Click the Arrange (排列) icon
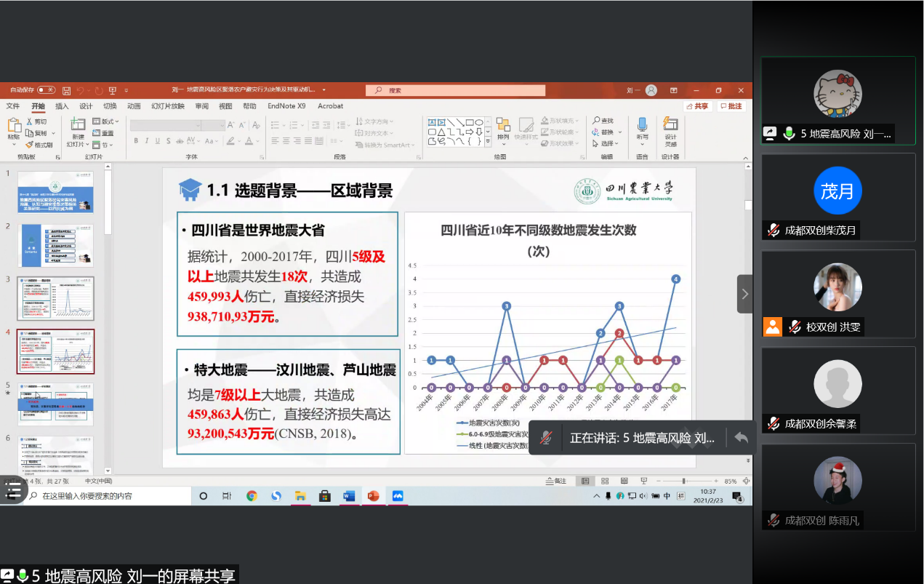This screenshot has width=924, height=584. coord(503,127)
